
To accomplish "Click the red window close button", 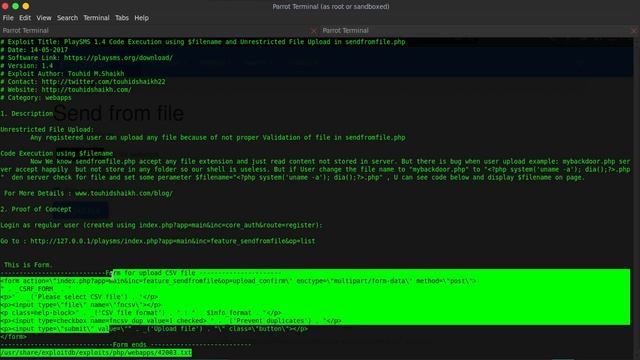I will tap(5, 6).
